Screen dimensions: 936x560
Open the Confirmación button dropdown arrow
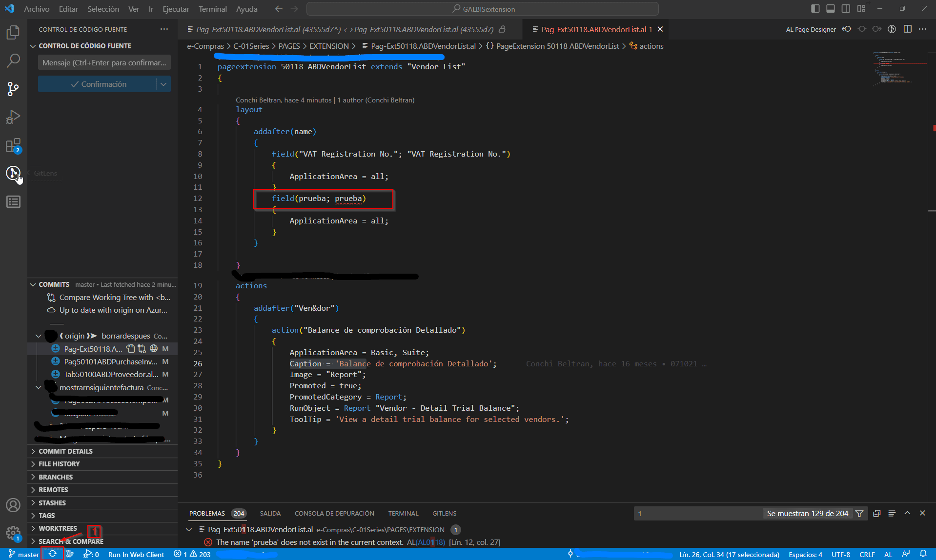point(163,84)
